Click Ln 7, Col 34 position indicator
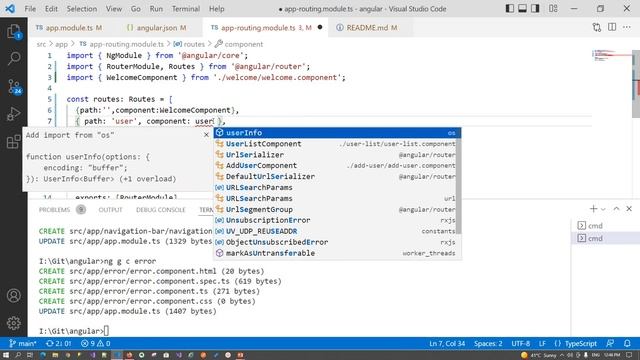Screen dimensions: 640x360 447,343
